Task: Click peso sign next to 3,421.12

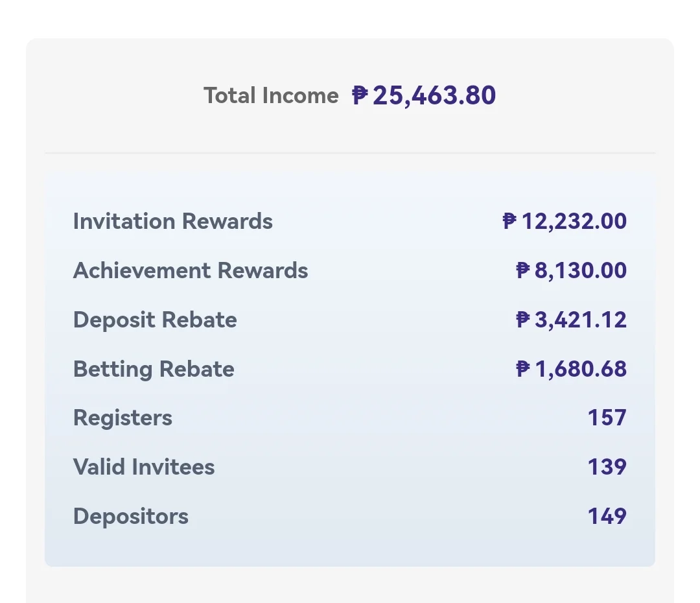Action: (523, 319)
